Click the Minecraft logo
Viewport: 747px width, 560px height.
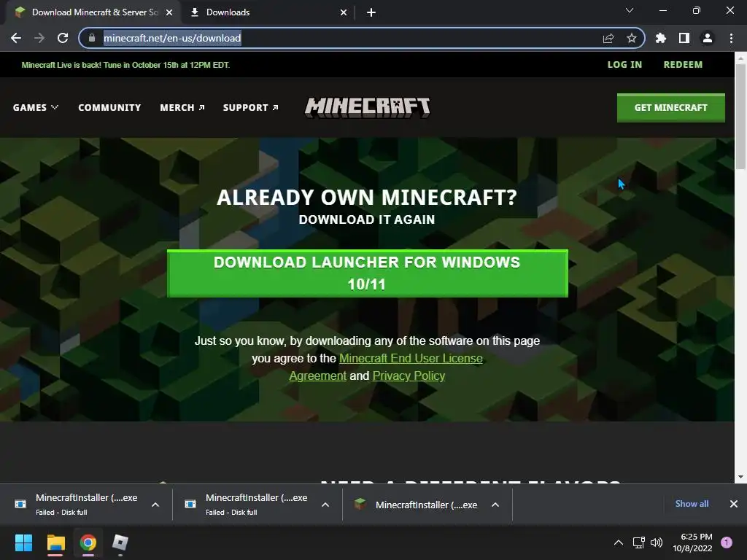click(368, 108)
